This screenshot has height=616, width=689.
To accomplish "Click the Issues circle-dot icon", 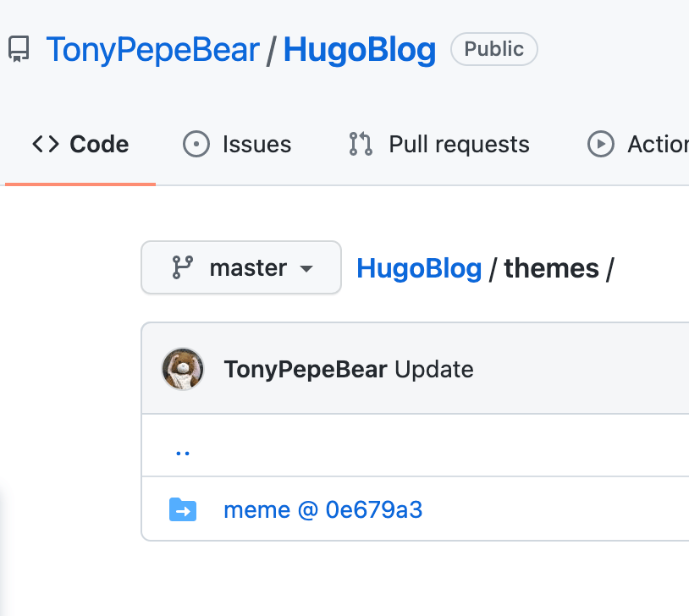I will point(196,144).
